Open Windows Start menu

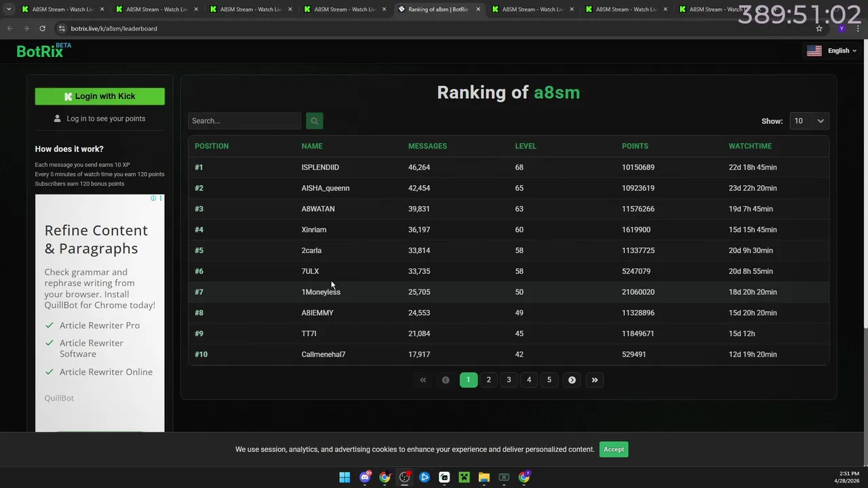pyautogui.click(x=344, y=477)
